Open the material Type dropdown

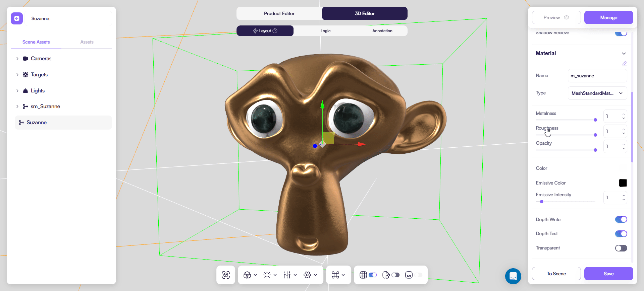(597, 93)
